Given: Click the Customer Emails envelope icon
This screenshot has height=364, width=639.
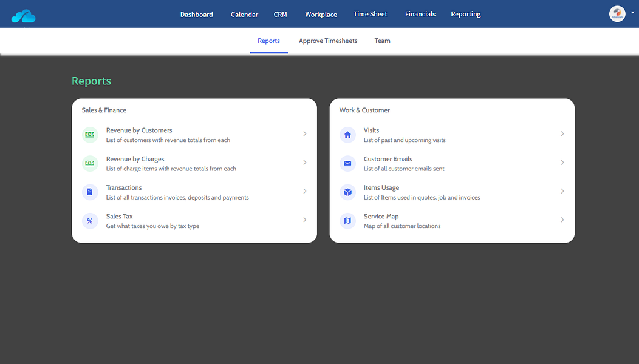Looking at the screenshot, I should [x=347, y=163].
